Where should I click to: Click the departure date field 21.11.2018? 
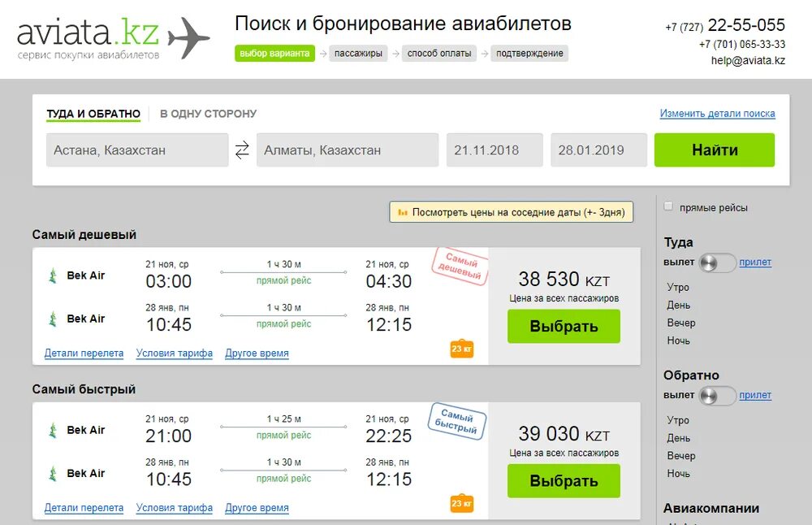[x=495, y=150]
